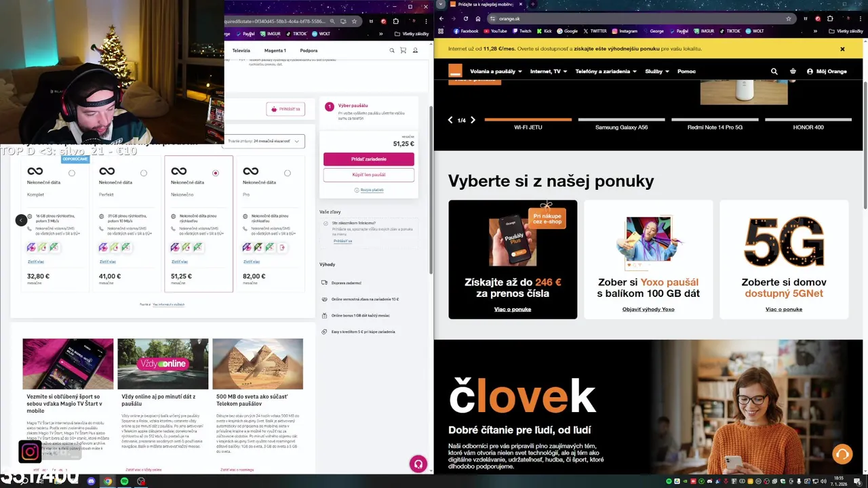Open Viac o ponuke under 5GNet
Screen dimensions: 868x488
click(784, 309)
